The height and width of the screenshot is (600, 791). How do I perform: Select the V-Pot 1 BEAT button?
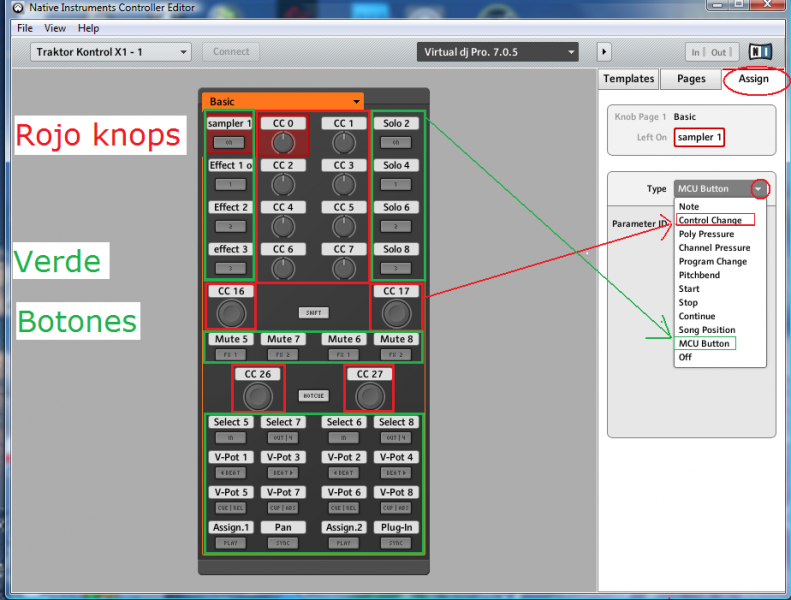click(231, 473)
